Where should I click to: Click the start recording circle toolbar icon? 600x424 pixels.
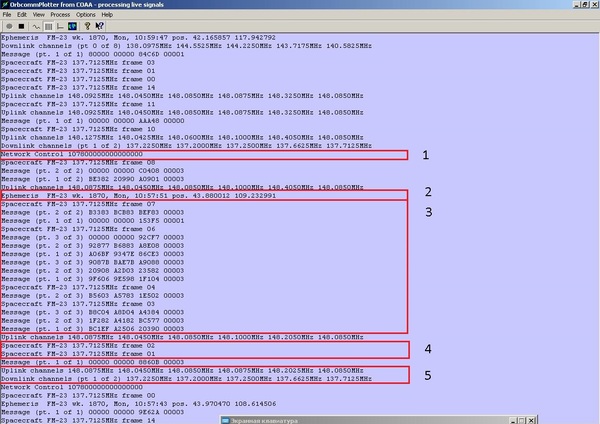[x=9, y=26]
